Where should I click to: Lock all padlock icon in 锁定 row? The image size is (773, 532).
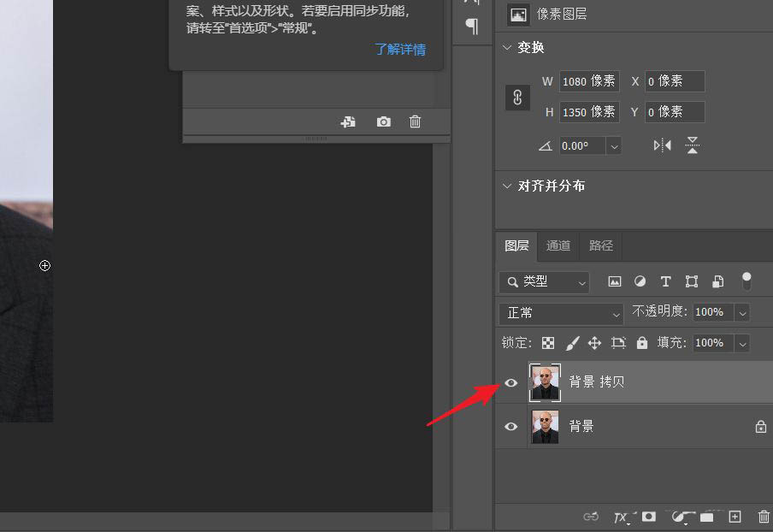(642, 343)
